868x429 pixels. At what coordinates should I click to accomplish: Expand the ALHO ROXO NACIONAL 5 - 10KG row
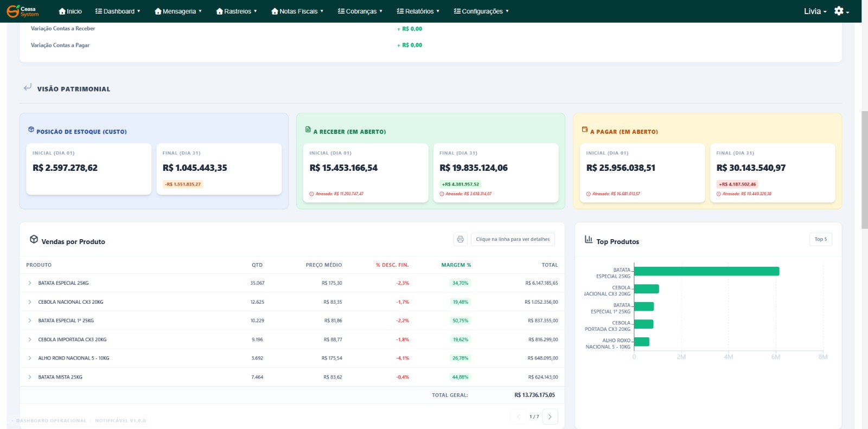coord(29,358)
